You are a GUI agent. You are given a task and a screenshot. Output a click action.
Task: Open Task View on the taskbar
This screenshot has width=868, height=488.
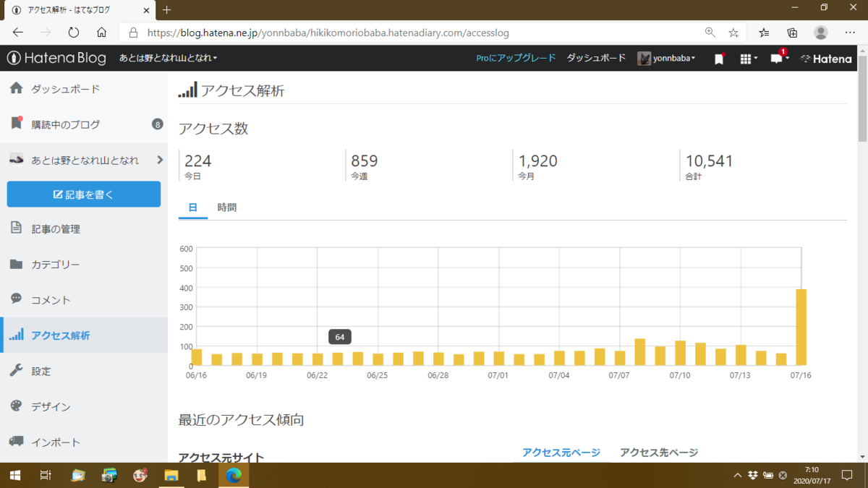pos(45,475)
